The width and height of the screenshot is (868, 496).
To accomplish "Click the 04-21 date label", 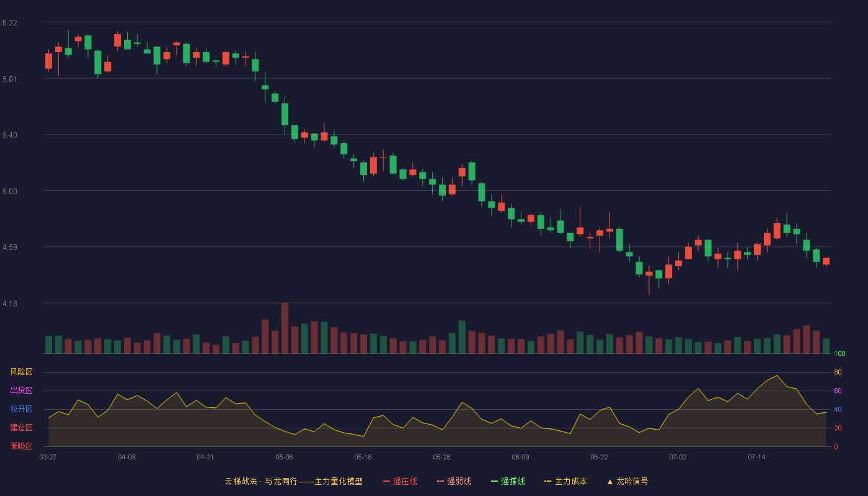I will (x=205, y=457).
